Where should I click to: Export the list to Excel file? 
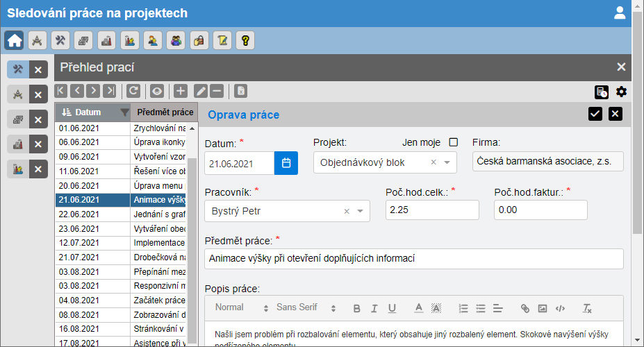(x=240, y=91)
